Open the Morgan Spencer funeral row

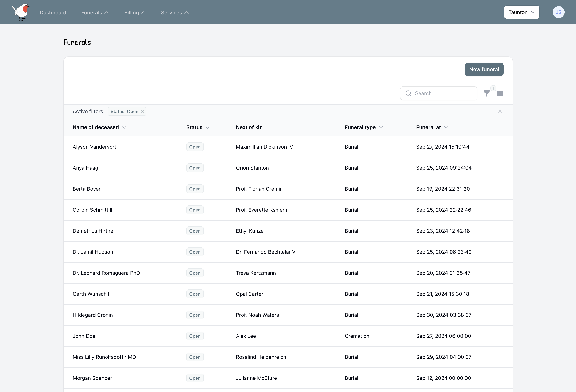(x=288, y=378)
